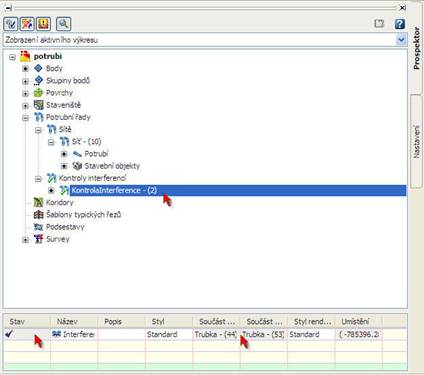
Task: Sort by the Popis column header
Action: pyautogui.click(x=121, y=322)
